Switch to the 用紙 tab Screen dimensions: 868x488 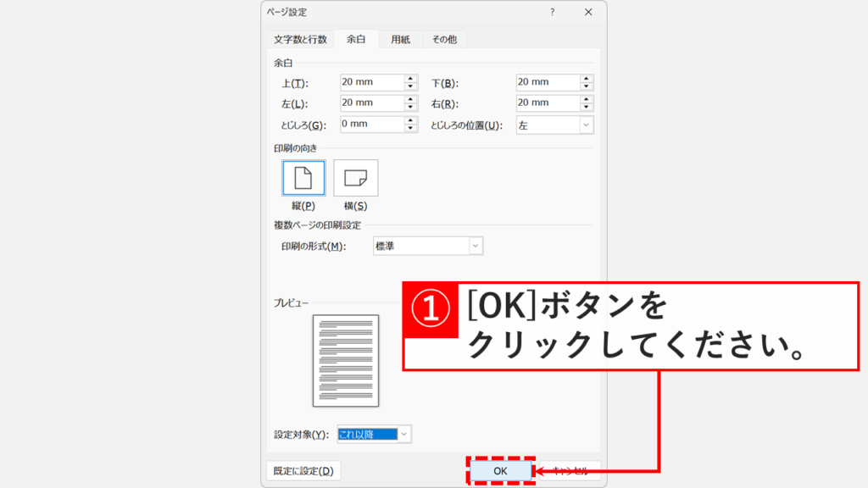[399, 38]
